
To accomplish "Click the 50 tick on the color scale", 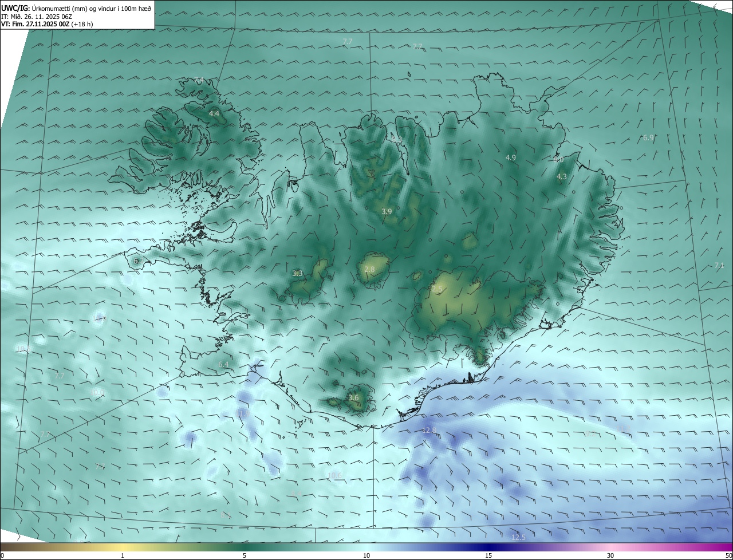I will pyautogui.click(x=728, y=555).
